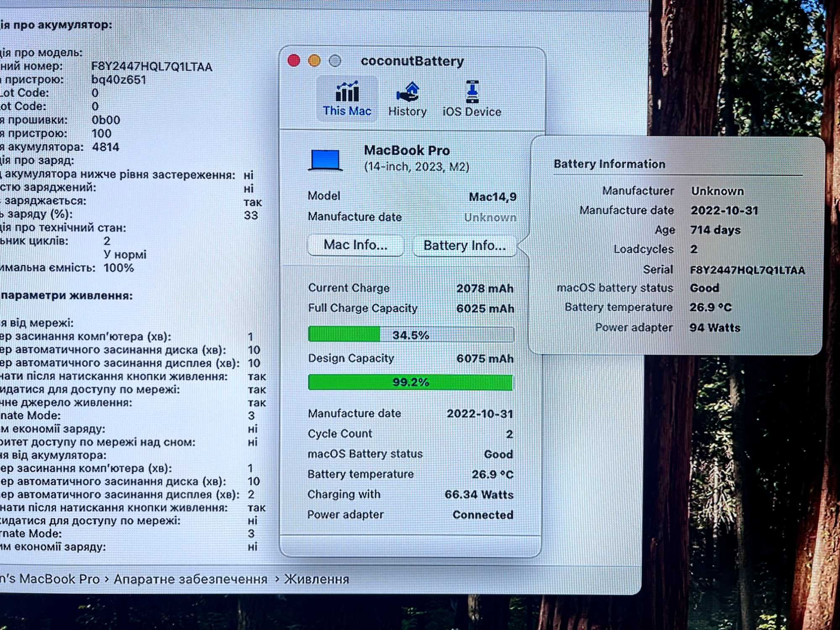Click bq40z651 device name in System Information
This screenshot has width=840, height=630.
(118, 80)
